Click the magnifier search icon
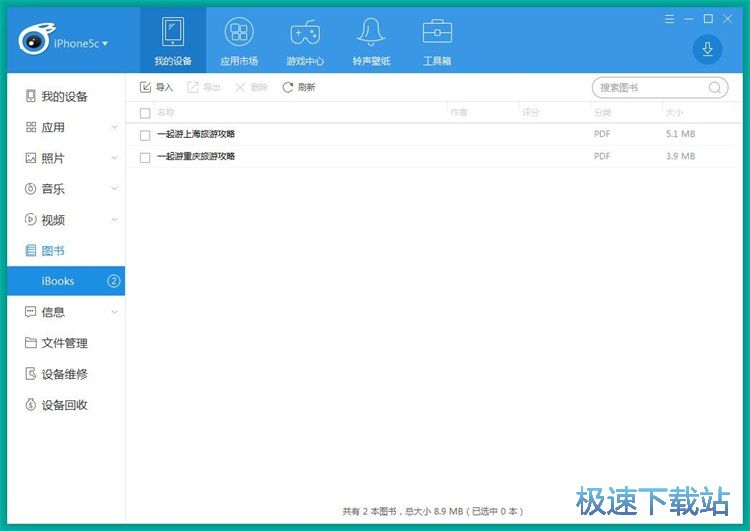 [x=715, y=88]
